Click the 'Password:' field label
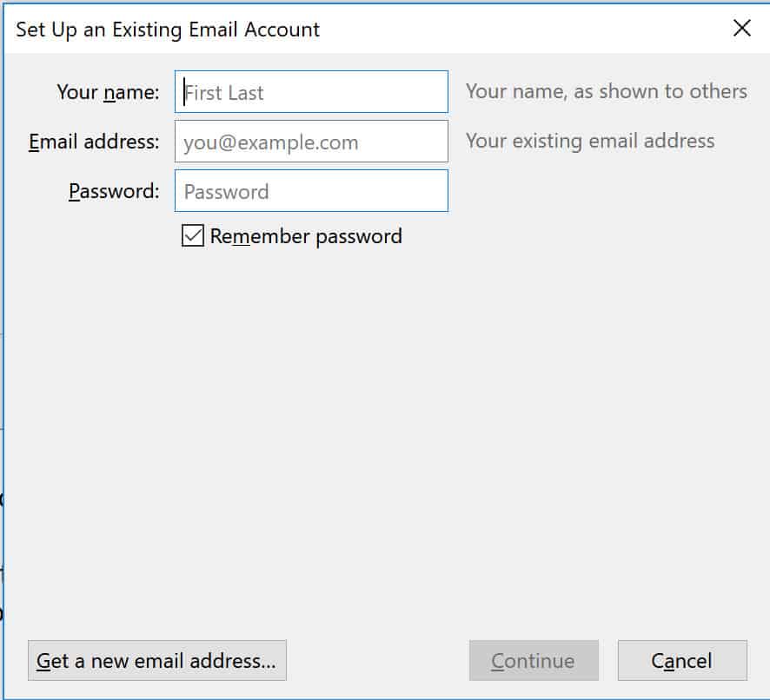The width and height of the screenshot is (770, 700). [114, 191]
